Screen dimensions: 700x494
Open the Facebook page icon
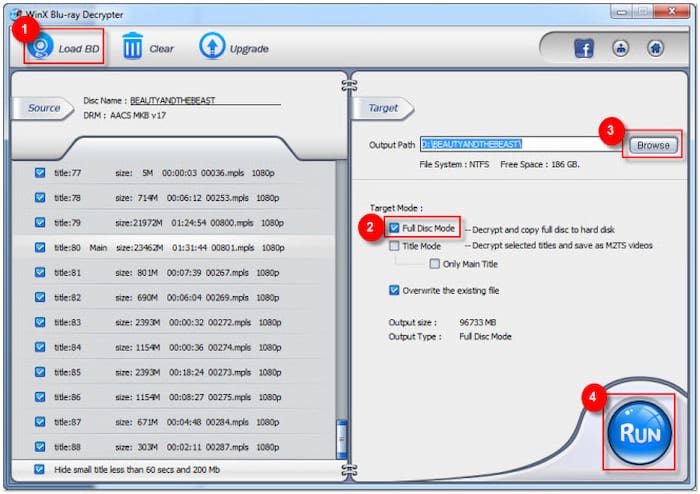583,48
